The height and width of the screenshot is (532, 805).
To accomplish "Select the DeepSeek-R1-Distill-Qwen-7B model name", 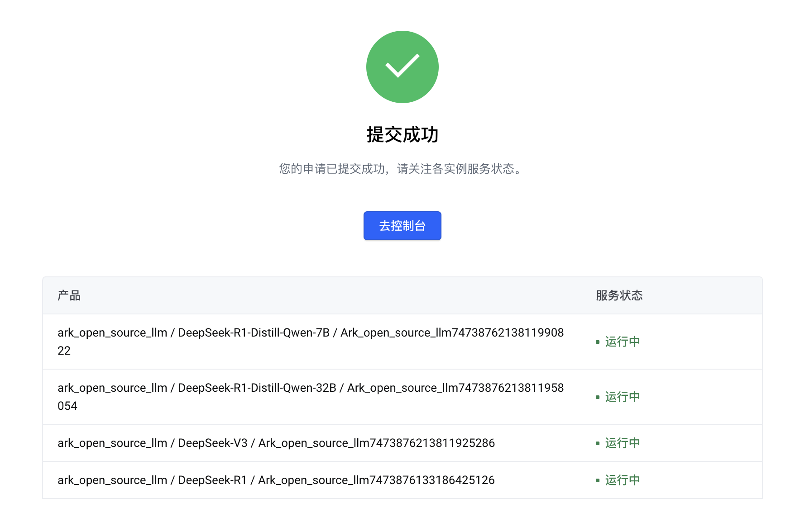I will coord(254,332).
